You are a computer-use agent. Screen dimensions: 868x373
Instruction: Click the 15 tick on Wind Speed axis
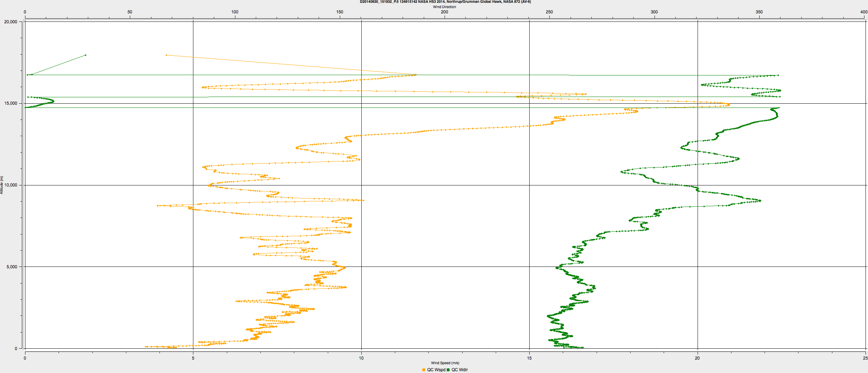coord(529,358)
